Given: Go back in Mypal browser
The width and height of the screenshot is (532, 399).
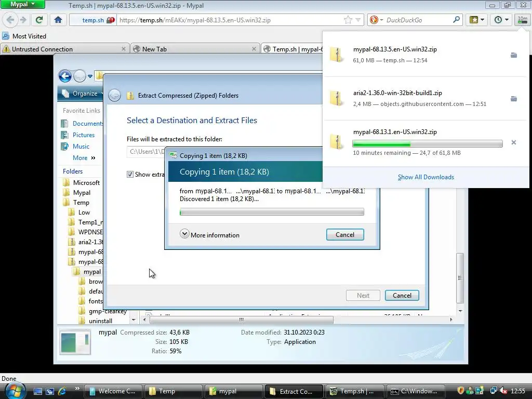Looking at the screenshot, I should [x=10, y=20].
